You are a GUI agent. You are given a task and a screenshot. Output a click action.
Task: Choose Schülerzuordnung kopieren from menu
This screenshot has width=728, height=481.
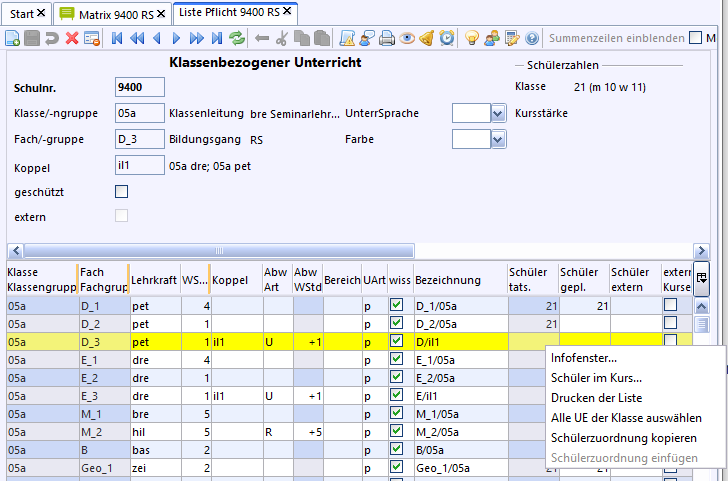click(624, 438)
